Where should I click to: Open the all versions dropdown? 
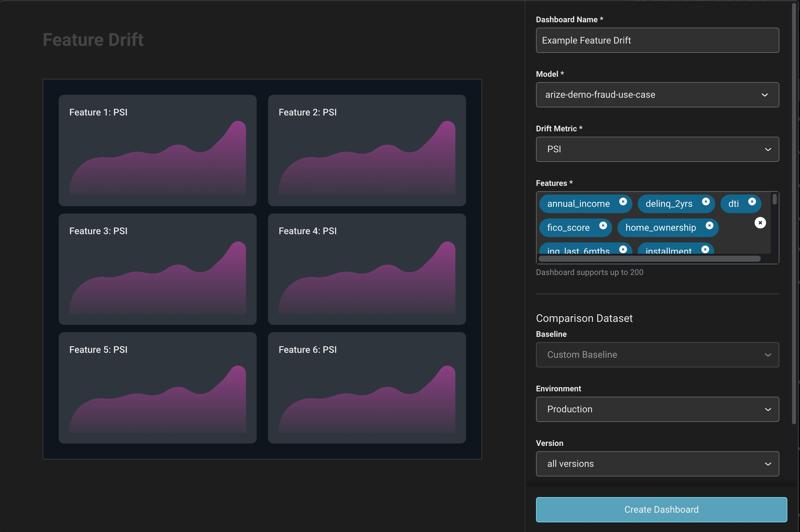(657, 464)
